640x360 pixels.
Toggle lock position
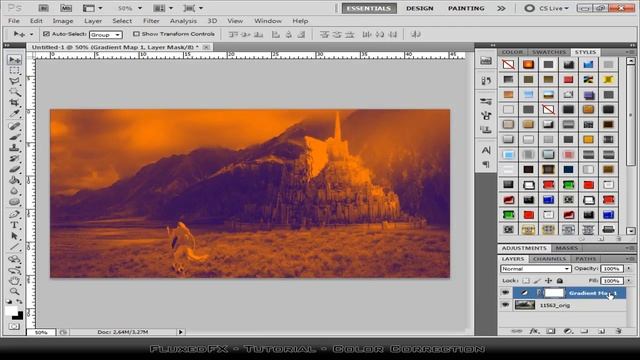click(549, 281)
